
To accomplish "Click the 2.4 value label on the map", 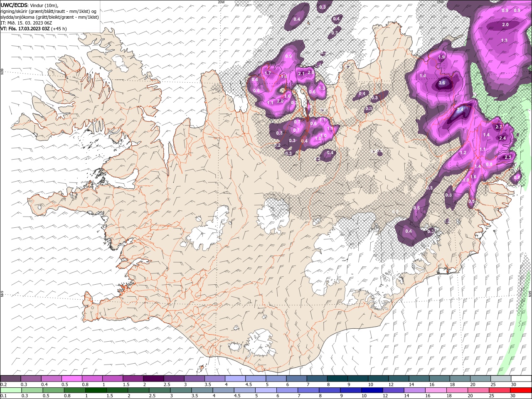I will point(502,138).
